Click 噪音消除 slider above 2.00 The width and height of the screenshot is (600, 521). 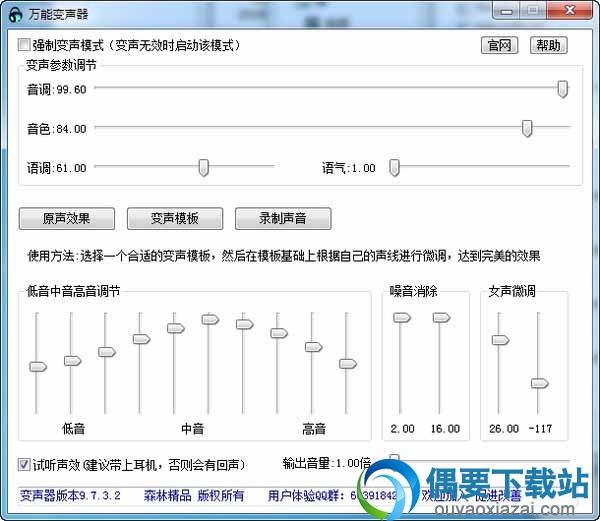[402, 317]
